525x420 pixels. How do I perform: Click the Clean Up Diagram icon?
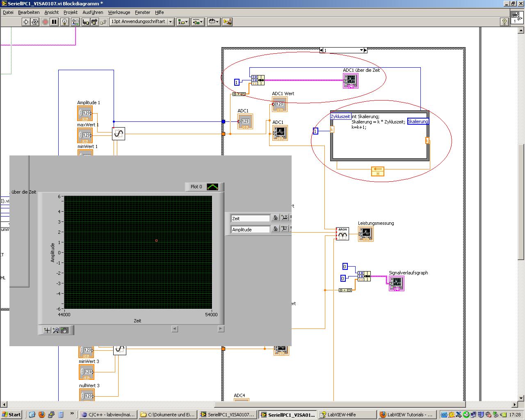(227, 22)
